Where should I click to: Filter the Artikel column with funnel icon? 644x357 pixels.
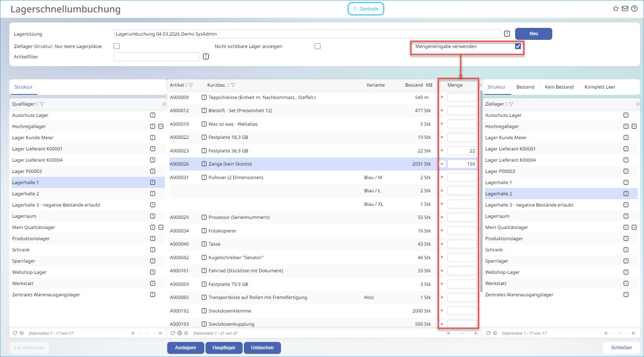coord(191,85)
